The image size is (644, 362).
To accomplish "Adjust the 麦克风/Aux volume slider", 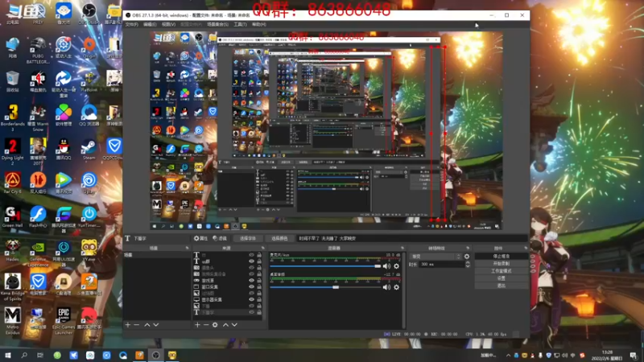I will point(325,266).
